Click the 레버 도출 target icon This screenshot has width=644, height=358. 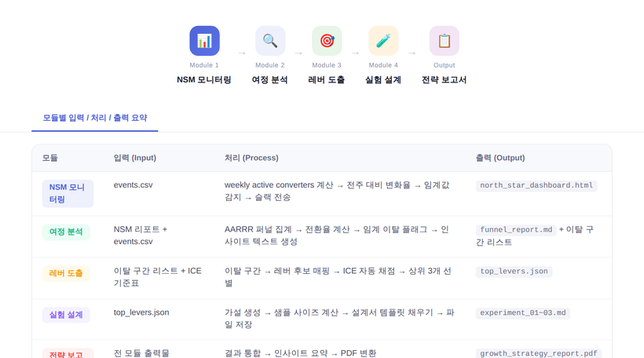327,41
